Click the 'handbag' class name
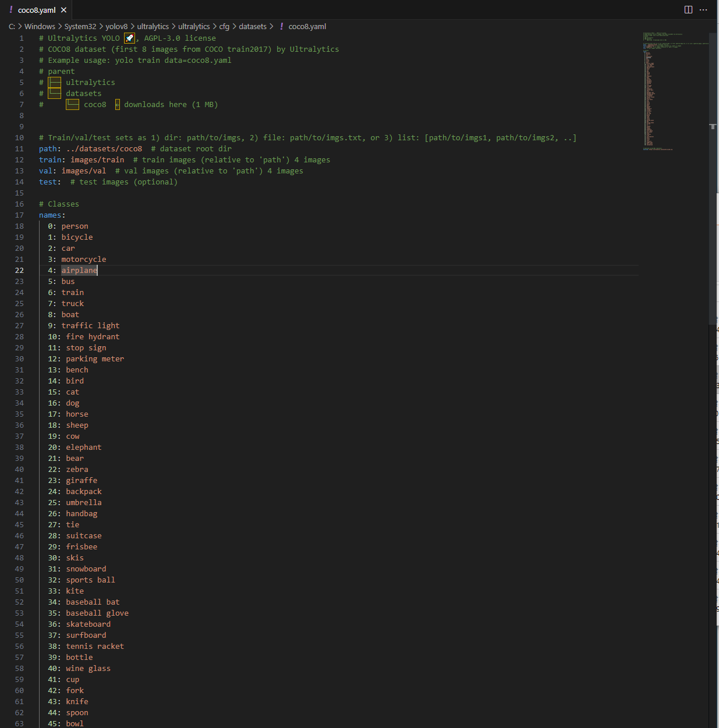Viewport: 719px width, 728px height. pyautogui.click(x=82, y=514)
